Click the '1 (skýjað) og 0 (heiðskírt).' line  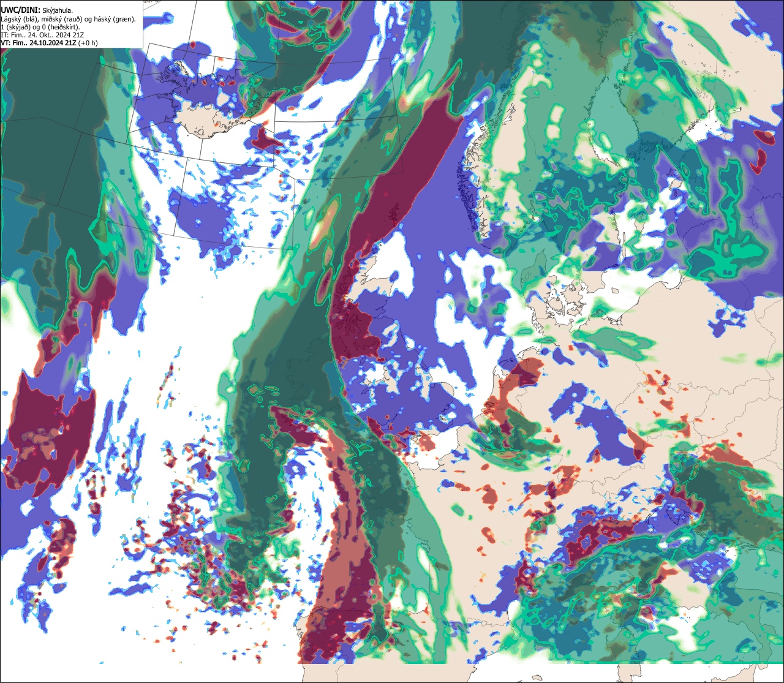click(40, 27)
